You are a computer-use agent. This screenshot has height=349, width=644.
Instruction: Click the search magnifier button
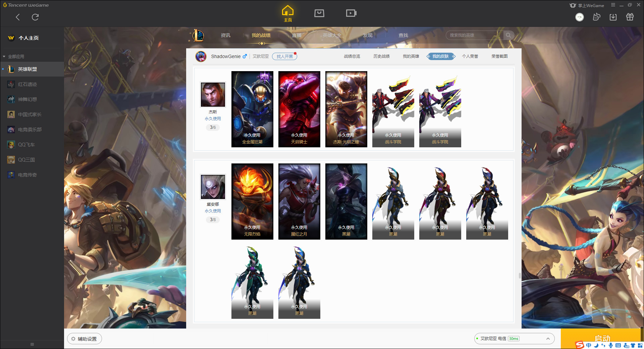coord(508,35)
